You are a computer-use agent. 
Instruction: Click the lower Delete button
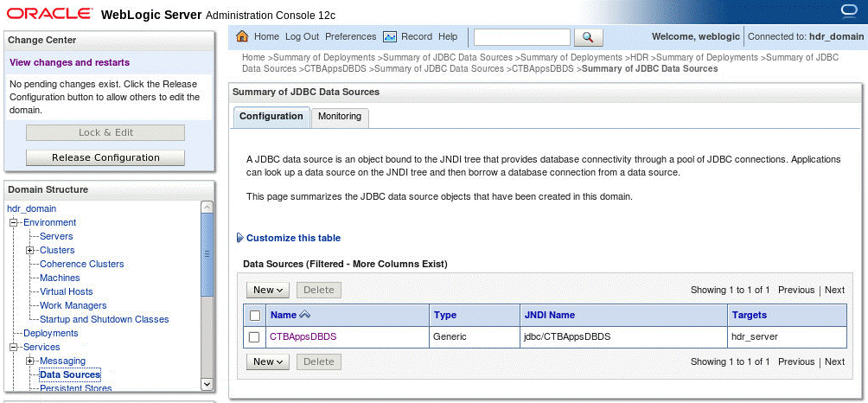(319, 361)
